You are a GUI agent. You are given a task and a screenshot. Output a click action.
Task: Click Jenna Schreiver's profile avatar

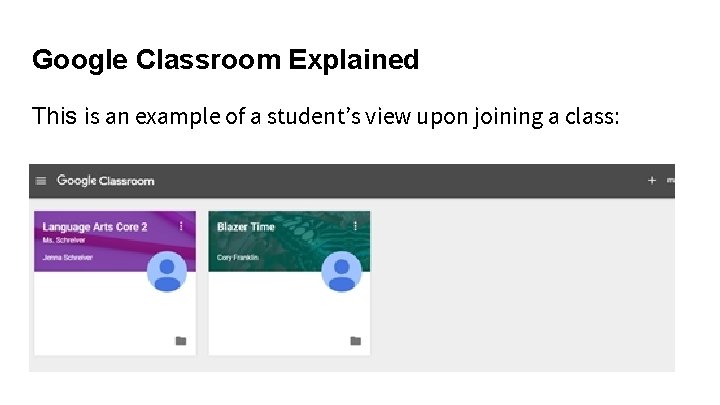[x=167, y=272]
